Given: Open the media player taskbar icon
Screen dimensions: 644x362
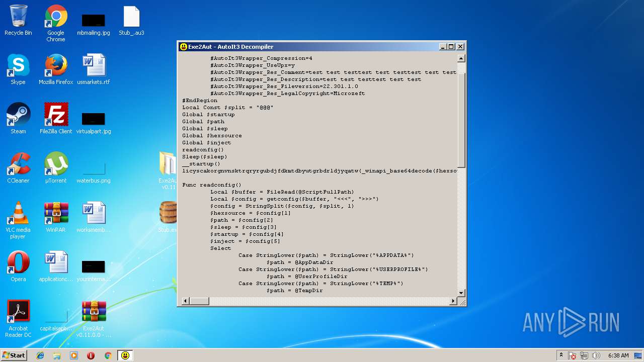Looking at the screenshot, I should coord(74,355).
